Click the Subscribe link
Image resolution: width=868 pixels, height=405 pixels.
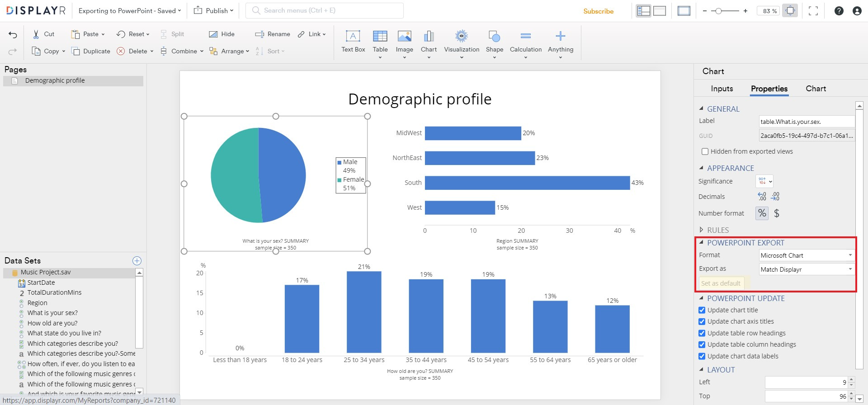point(598,11)
